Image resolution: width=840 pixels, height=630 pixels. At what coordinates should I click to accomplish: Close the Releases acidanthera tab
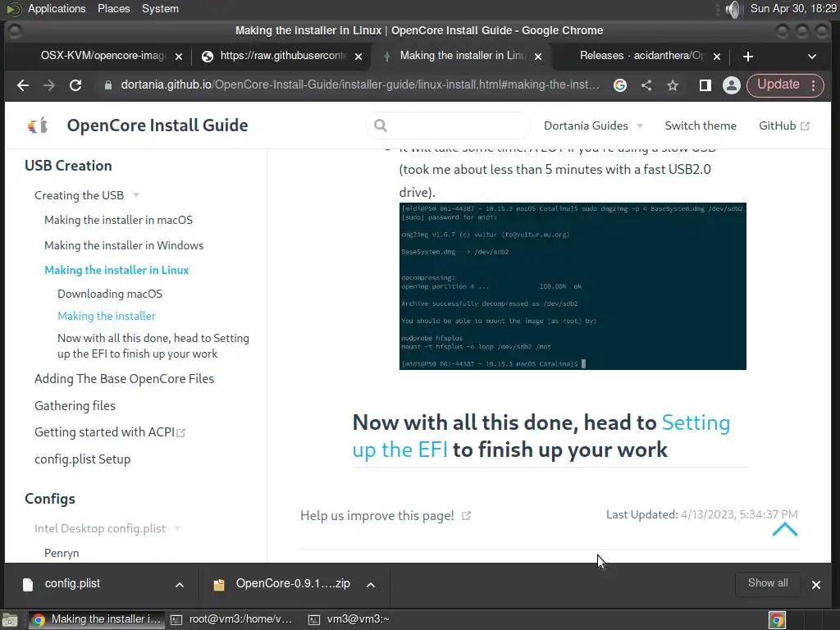click(717, 57)
